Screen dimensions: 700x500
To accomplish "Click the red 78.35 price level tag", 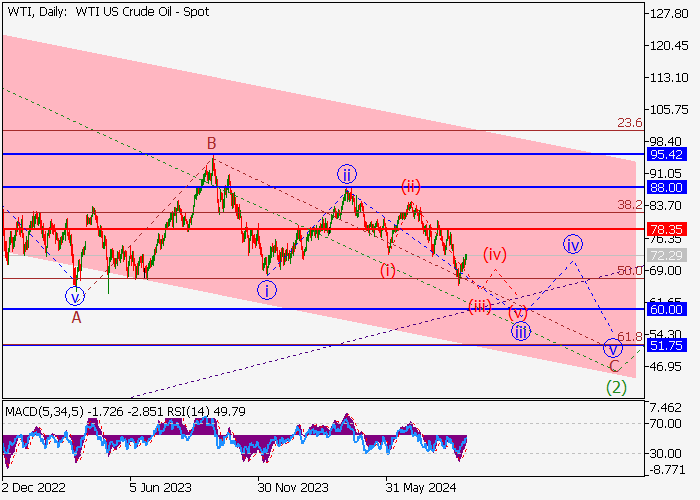I will (x=667, y=229).
